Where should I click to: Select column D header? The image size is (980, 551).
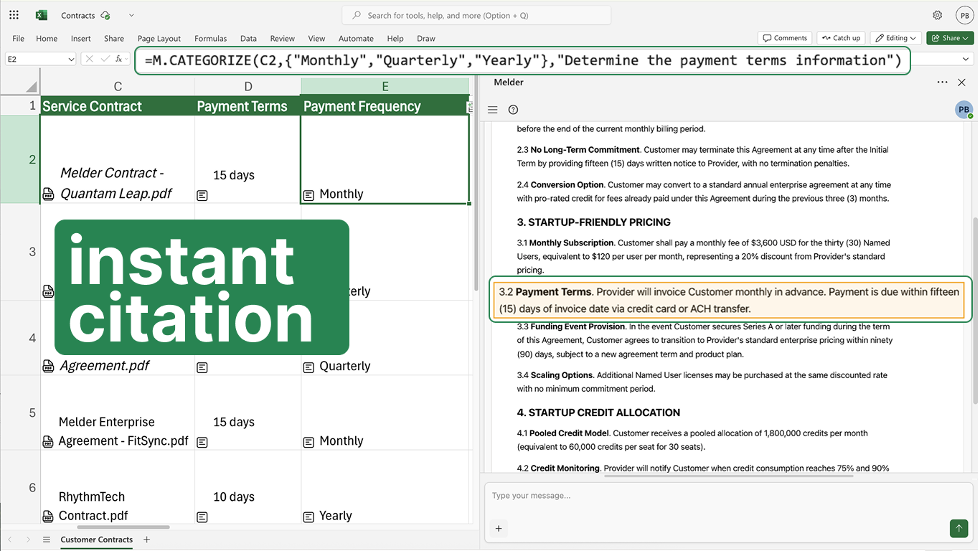click(248, 87)
